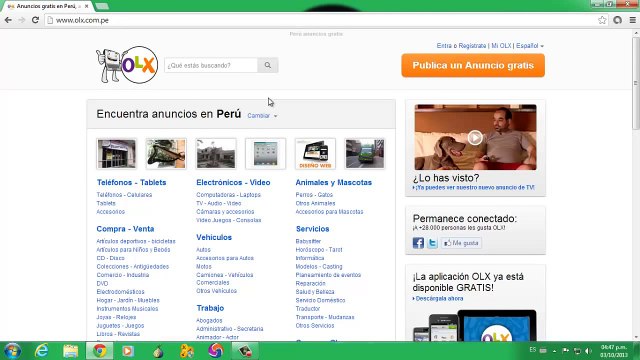Click the Chrome taskbar icon
The image size is (640, 360).
point(100,351)
